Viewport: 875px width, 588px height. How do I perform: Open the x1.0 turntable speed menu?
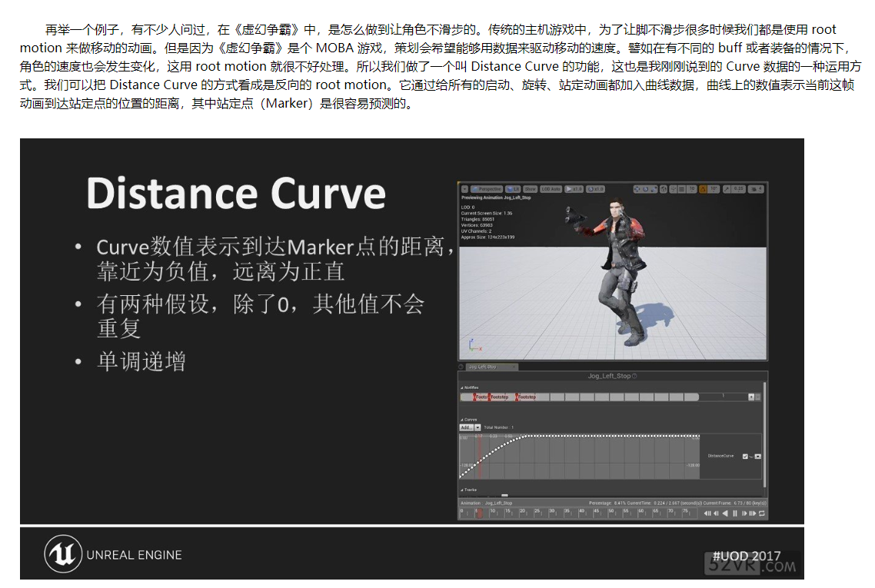pyautogui.click(x=595, y=189)
